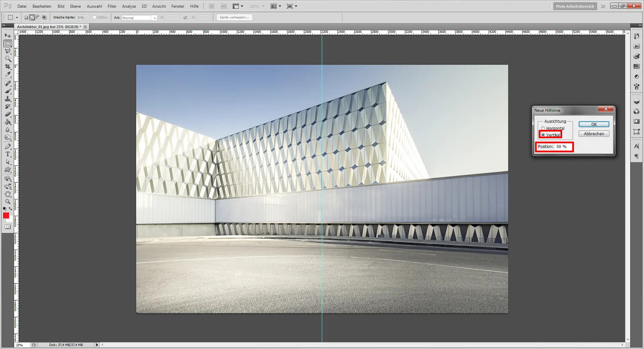The height and width of the screenshot is (349, 644).
Task: Open the Swatches panel icon
Action: tap(636, 66)
